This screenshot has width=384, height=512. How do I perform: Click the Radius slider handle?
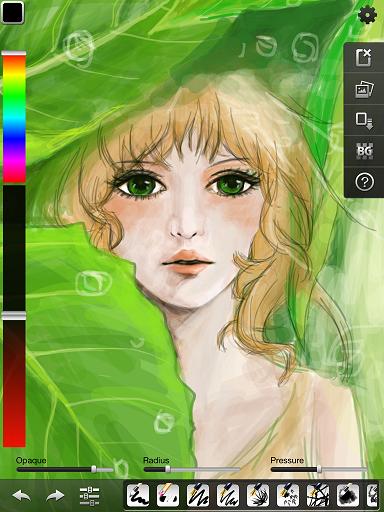click(x=168, y=469)
